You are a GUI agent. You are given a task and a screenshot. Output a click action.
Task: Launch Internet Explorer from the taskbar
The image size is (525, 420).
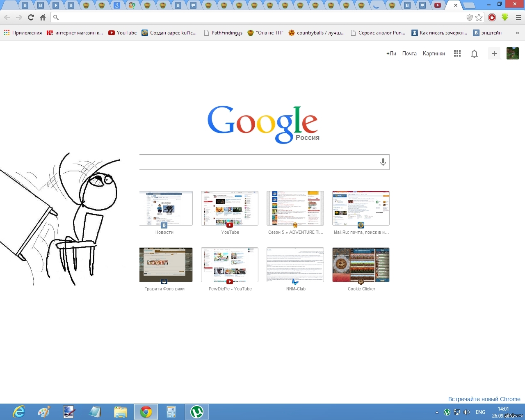[19, 412]
